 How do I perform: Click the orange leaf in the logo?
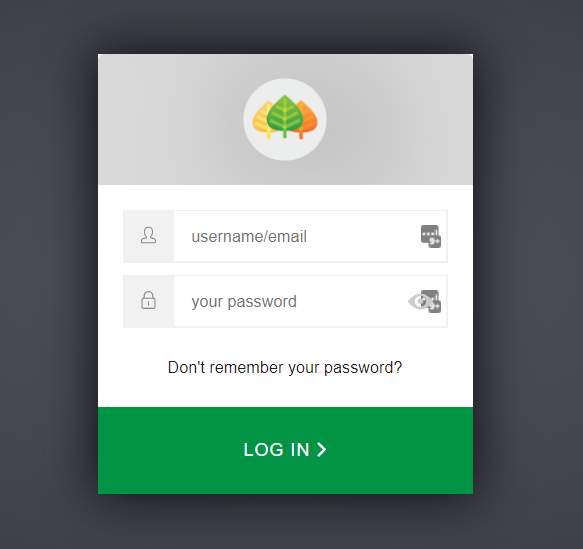[x=308, y=120]
